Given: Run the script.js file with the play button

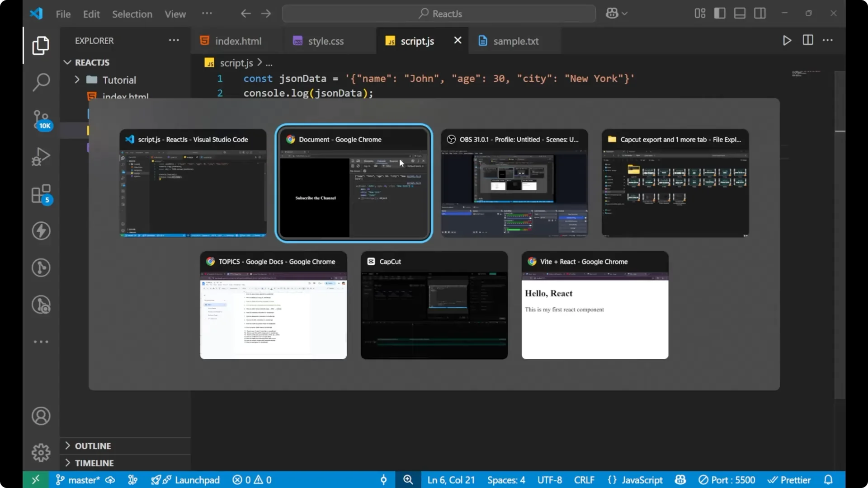Looking at the screenshot, I should [x=787, y=40].
